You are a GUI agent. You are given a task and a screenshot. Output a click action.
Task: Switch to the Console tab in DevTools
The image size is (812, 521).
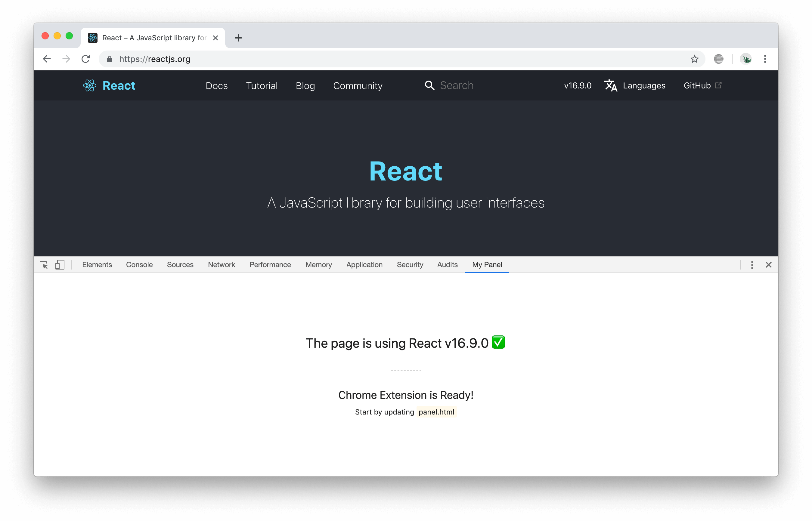(139, 264)
